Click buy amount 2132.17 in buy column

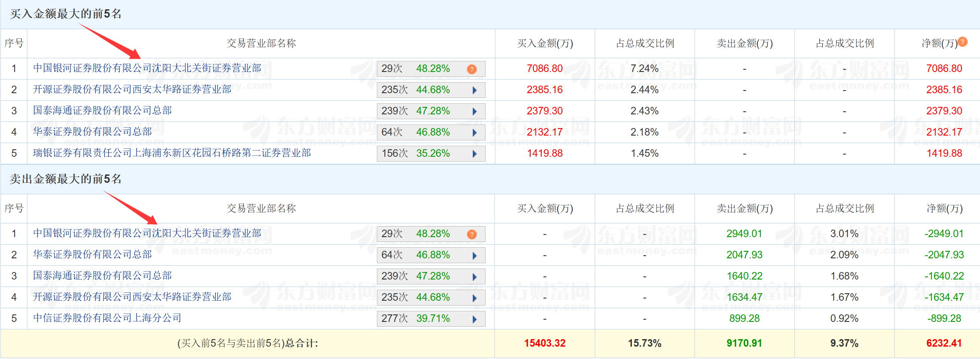[x=545, y=132]
